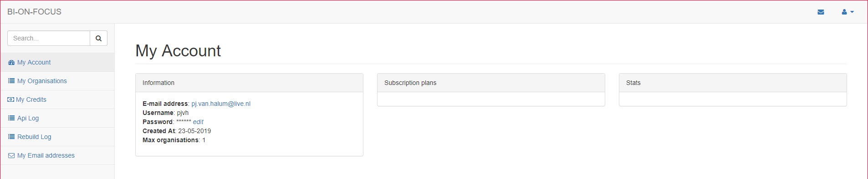Click the list icon beside Rebuild Log
The height and width of the screenshot is (179, 868).
(x=11, y=137)
